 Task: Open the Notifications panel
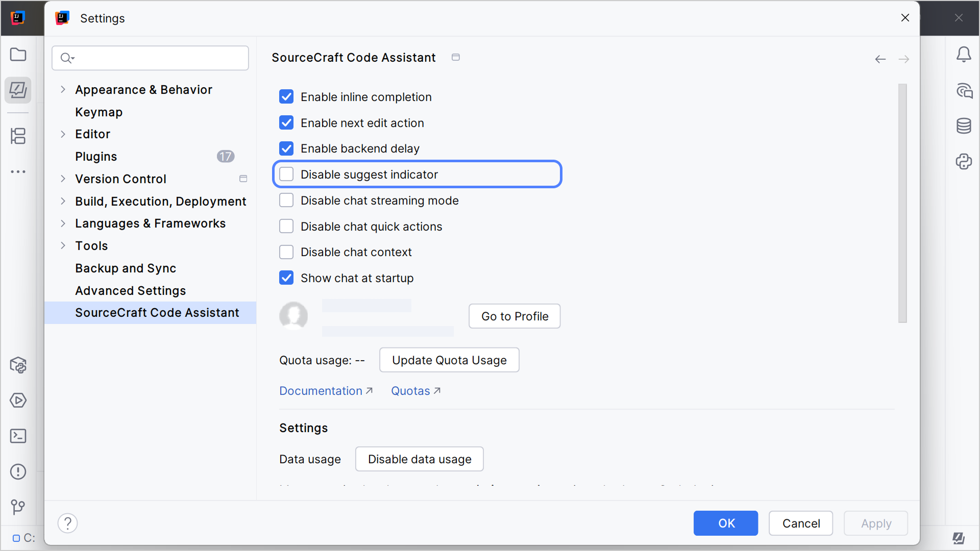(965, 55)
